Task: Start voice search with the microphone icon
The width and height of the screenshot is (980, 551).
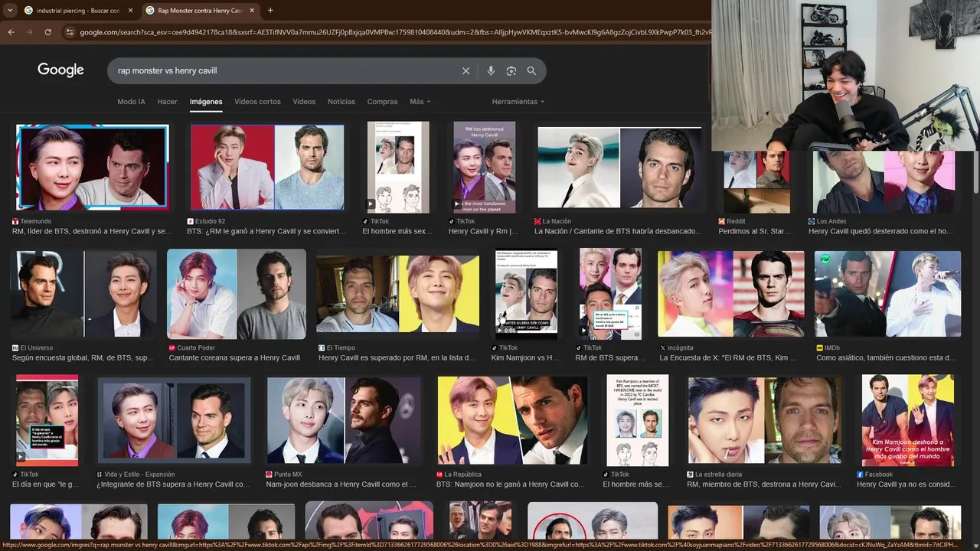Action: [x=491, y=70]
